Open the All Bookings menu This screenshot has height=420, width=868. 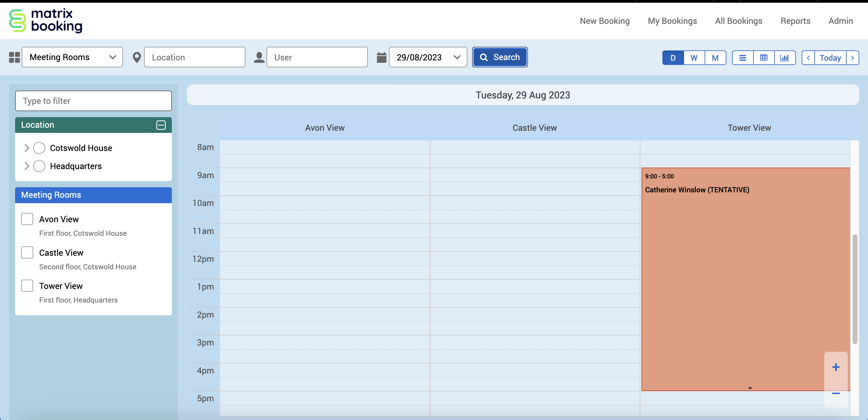pos(738,21)
